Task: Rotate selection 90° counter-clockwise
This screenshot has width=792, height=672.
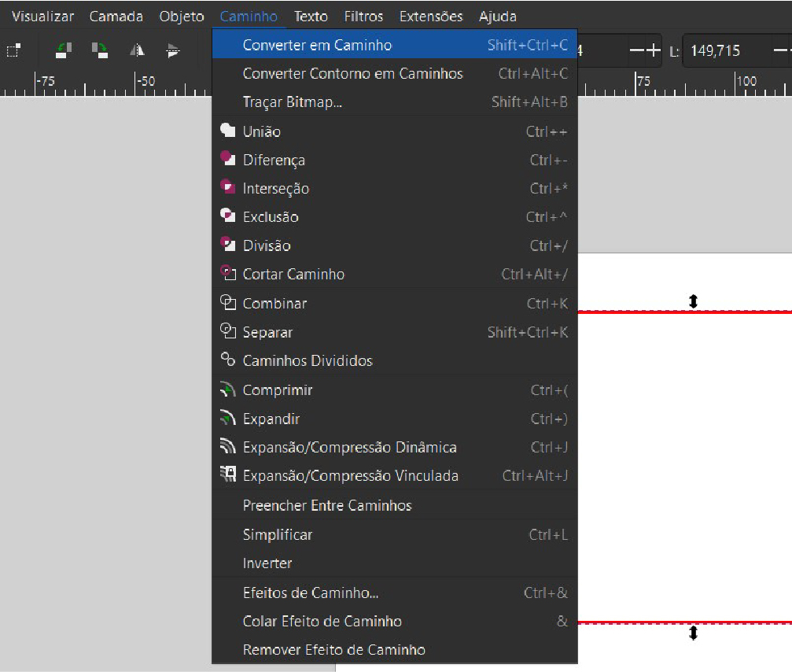Action: coord(61,50)
